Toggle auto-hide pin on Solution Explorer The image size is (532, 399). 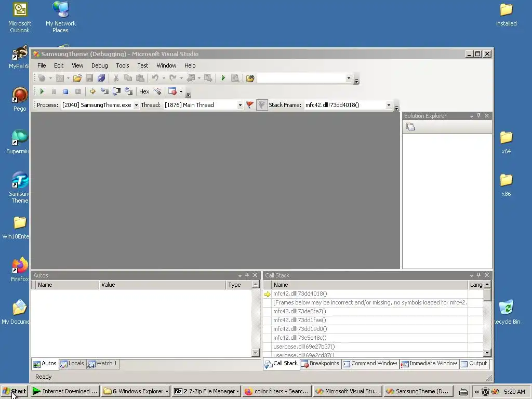478,116
